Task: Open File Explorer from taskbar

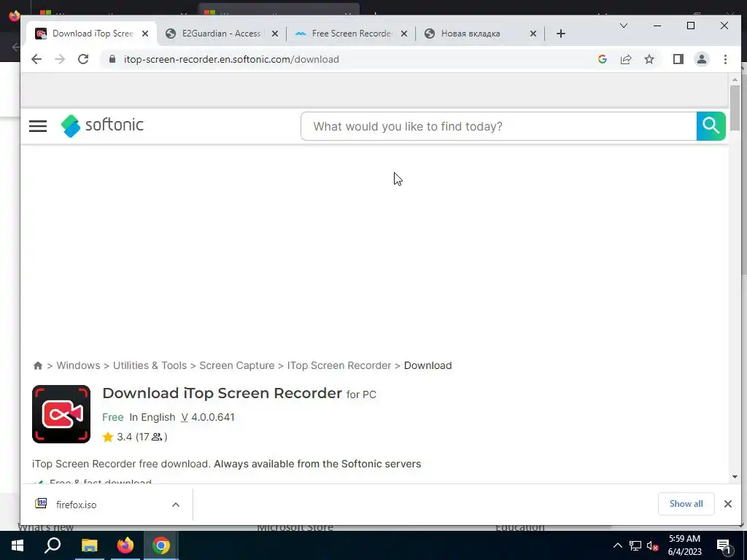Action: click(89, 545)
